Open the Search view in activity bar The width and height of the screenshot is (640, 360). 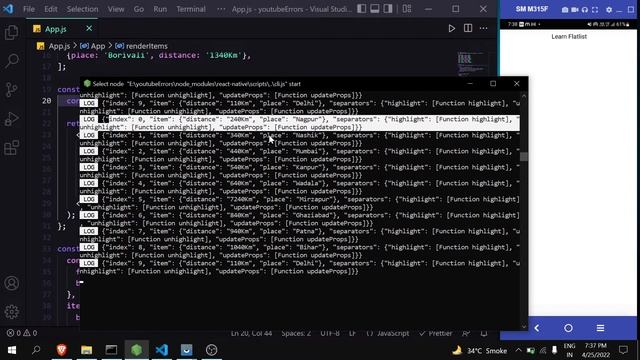11,61
